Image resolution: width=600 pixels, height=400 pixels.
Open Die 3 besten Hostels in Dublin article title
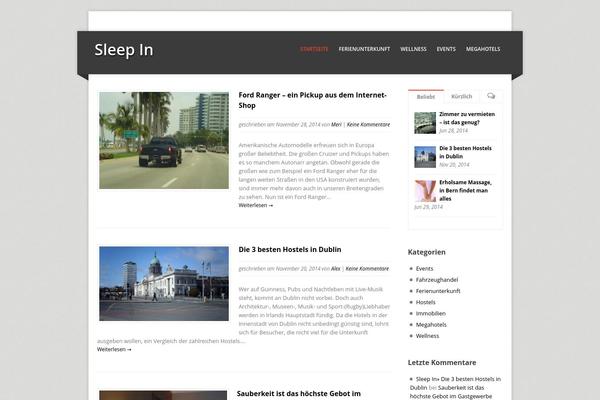pyautogui.click(x=290, y=250)
